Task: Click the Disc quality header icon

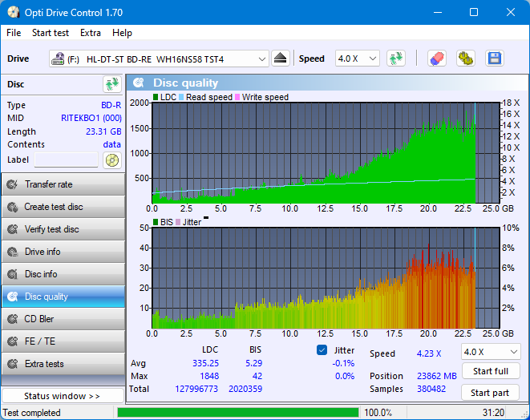Action: click(x=139, y=83)
